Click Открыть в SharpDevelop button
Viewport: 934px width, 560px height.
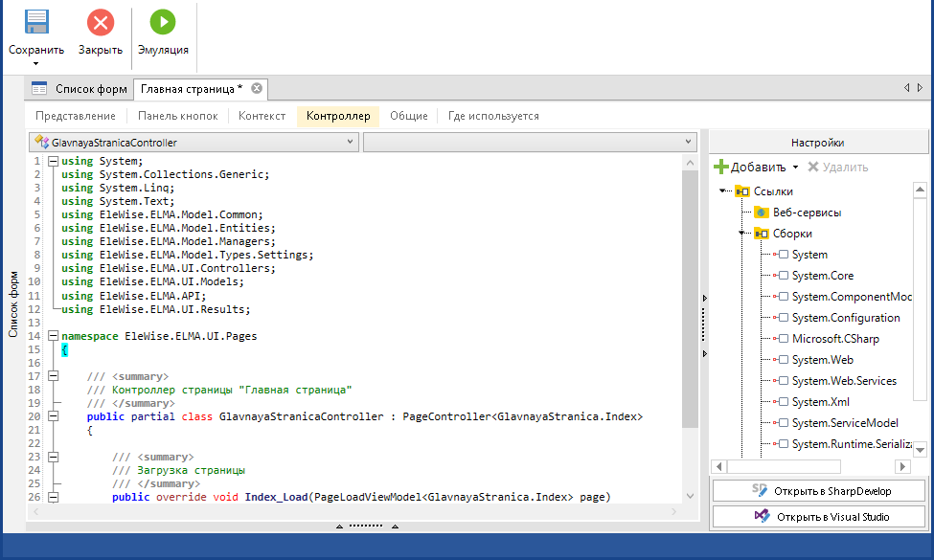coord(819,491)
